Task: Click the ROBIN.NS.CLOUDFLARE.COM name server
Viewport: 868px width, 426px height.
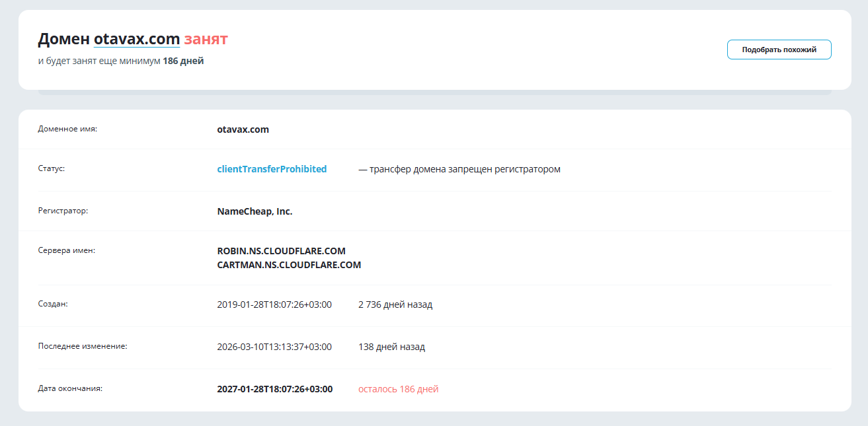Action: click(281, 251)
